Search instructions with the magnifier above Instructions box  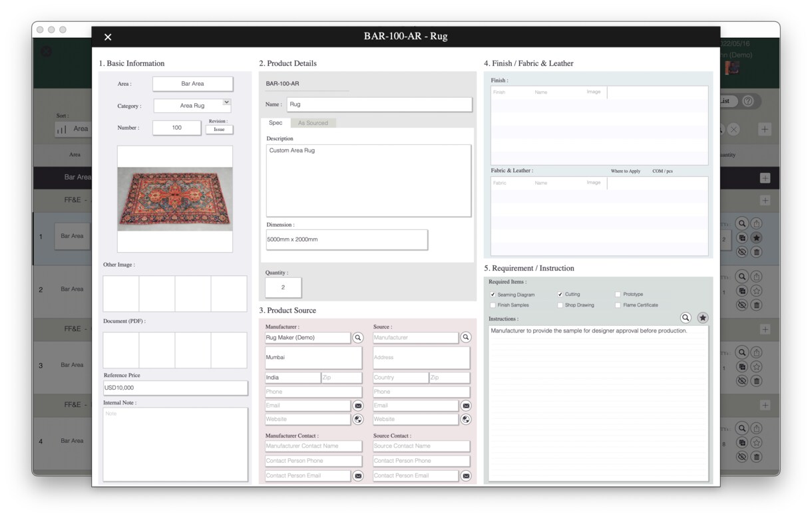click(x=686, y=319)
